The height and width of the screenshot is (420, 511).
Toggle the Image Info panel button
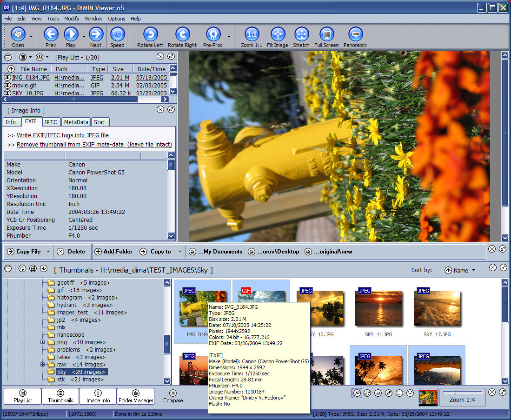click(x=98, y=396)
